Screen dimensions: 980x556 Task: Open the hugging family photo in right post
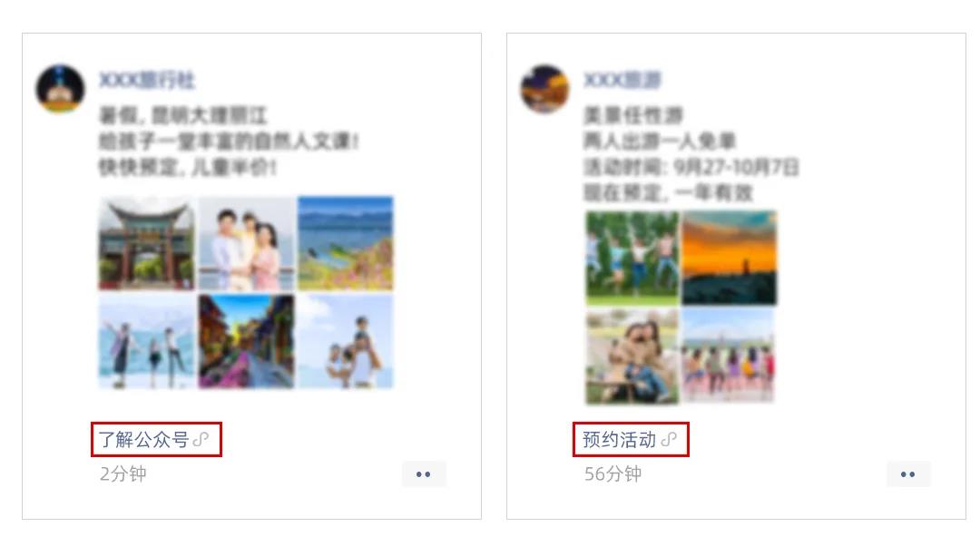tap(632, 356)
